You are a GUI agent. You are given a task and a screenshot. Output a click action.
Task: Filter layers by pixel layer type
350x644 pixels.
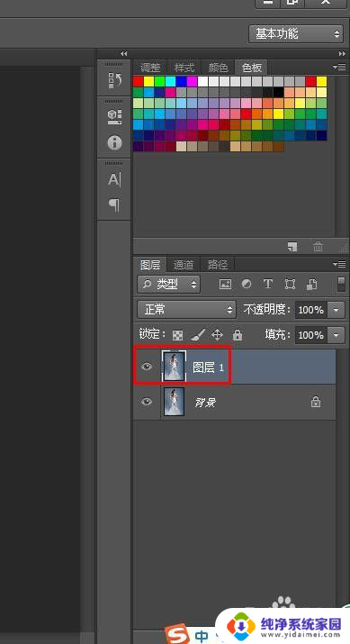(225, 285)
